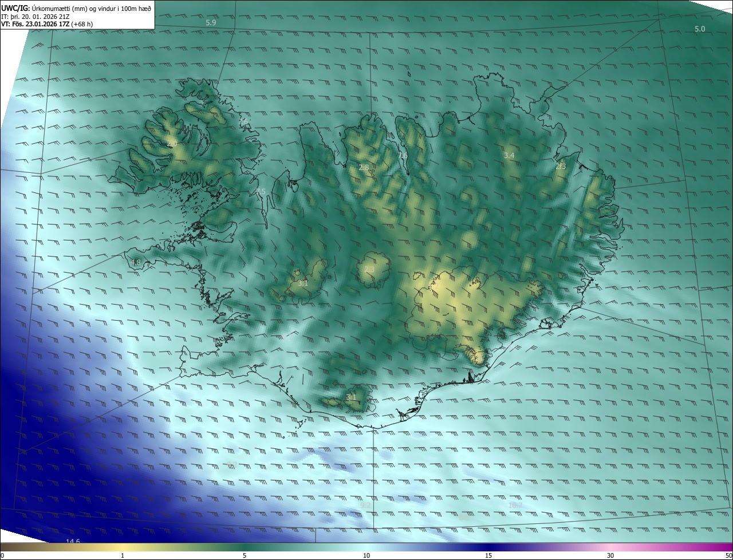
Task: Select the 7.5 value label
Action: pos(261,192)
